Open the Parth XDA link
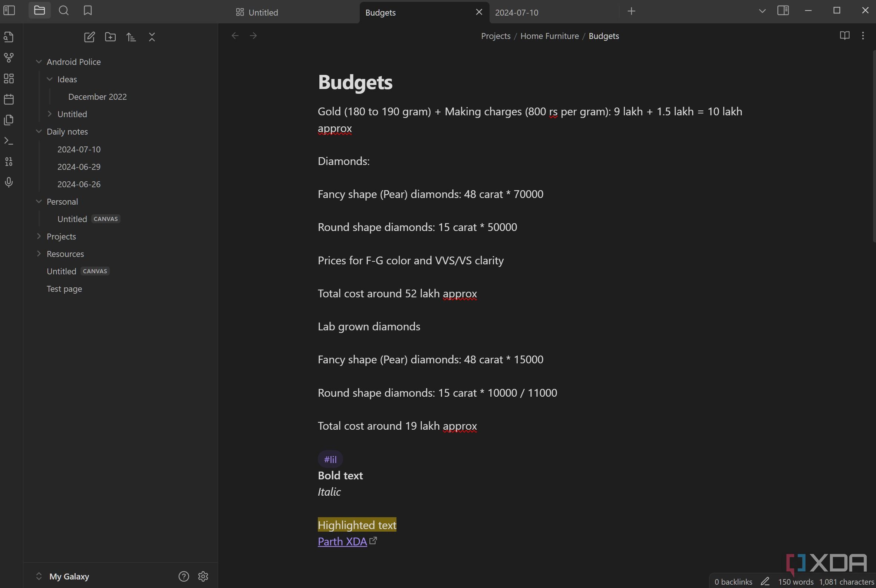 342,542
